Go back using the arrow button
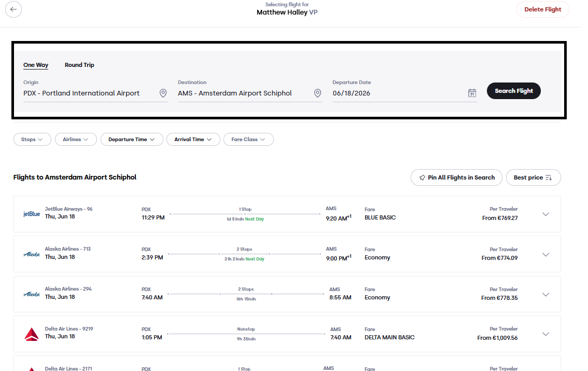 coord(13,9)
